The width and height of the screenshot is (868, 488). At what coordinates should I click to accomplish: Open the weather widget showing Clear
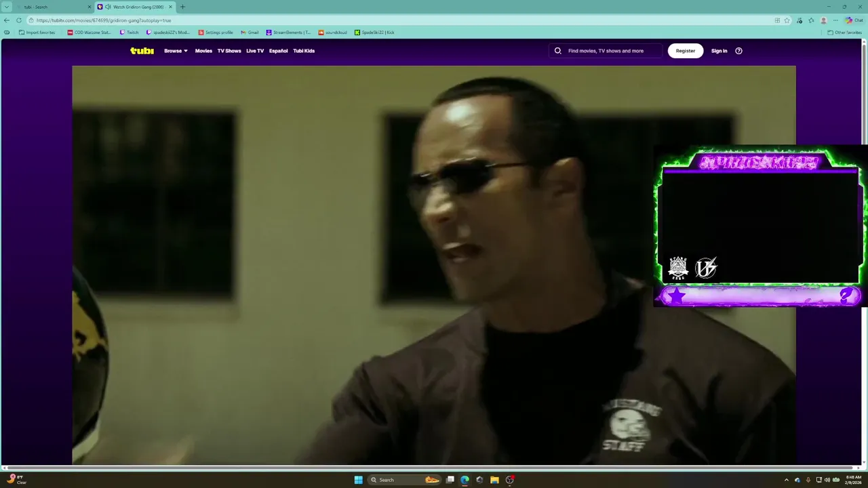(16, 480)
